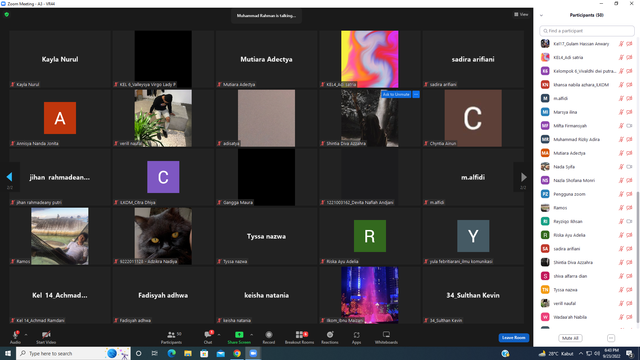Select Muhammad Rizky Adira in participant list
640x360 pixels.
(587, 140)
